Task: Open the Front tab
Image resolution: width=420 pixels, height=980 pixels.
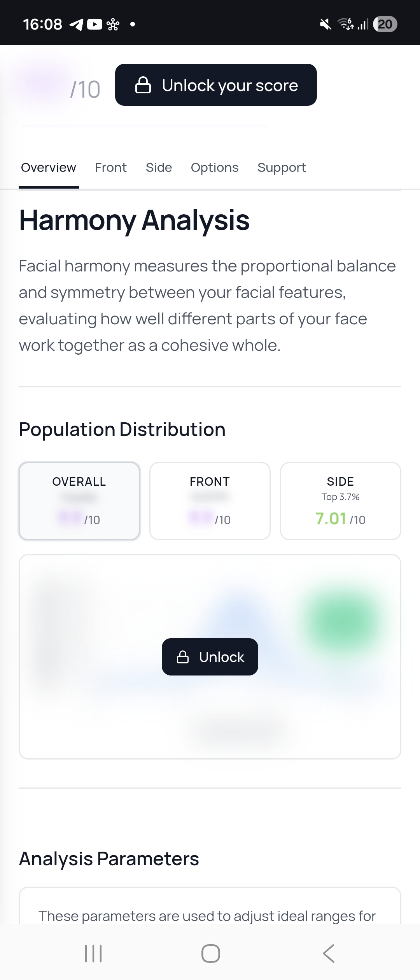Action: coord(111,168)
